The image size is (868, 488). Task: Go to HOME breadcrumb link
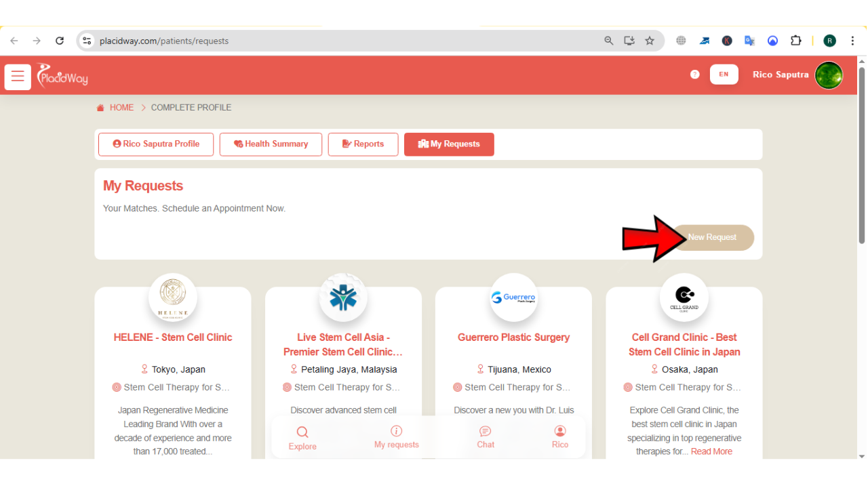[121, 108]
